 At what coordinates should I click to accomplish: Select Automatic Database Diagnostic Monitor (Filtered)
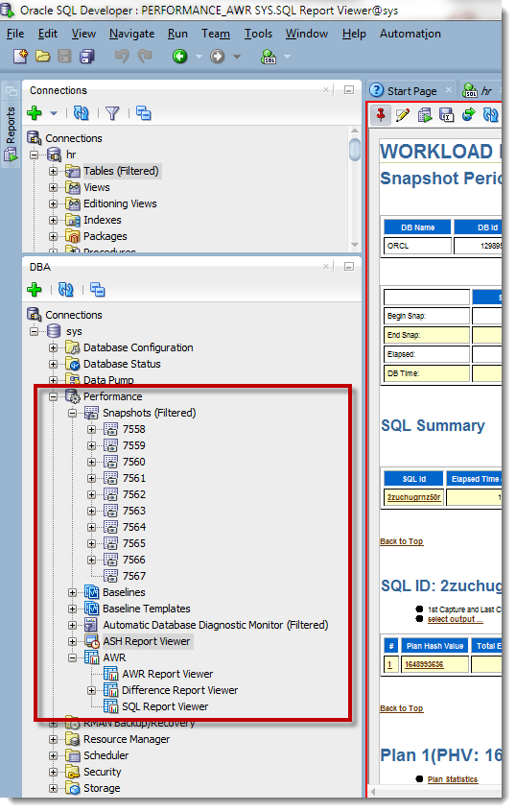215,625
